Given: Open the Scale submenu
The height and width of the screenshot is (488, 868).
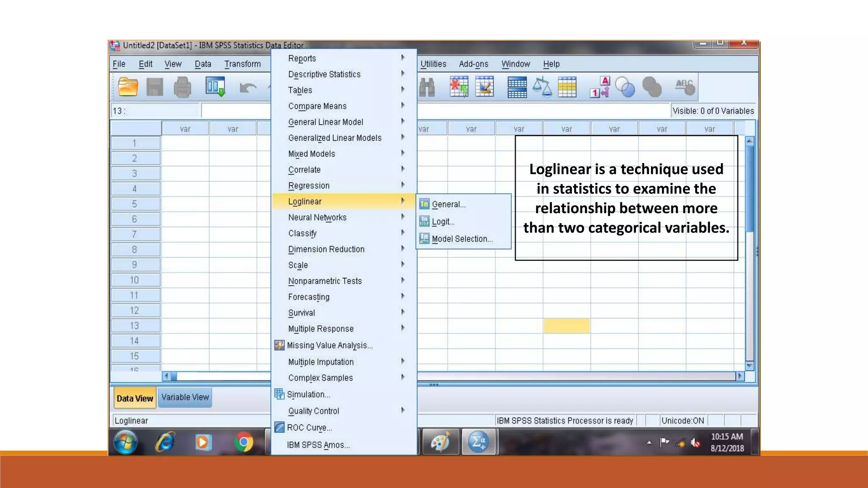Looking at the screenshot, I should 344,265.
